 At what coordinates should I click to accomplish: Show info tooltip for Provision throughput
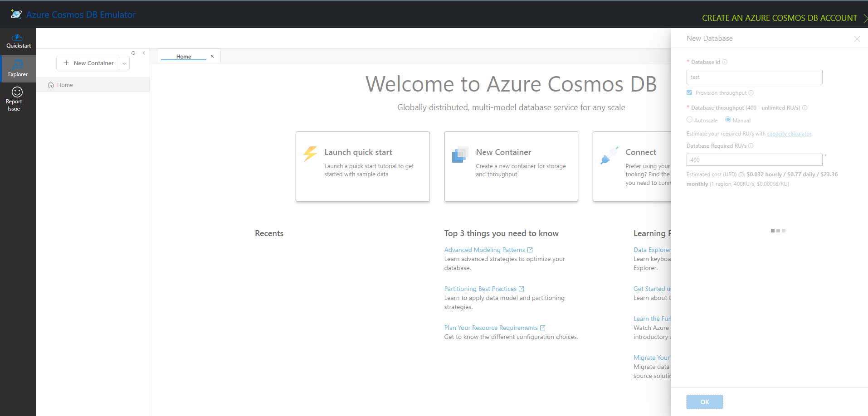[751, 93]
